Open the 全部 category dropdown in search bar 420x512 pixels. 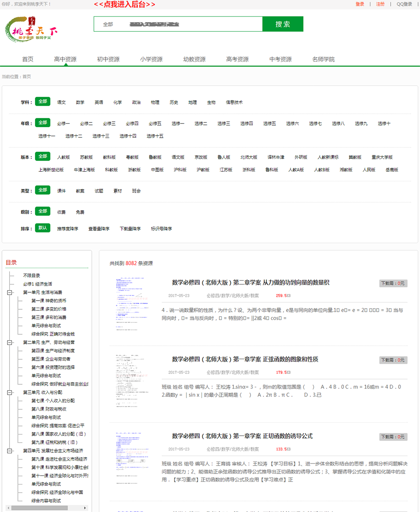click(108, 24)
